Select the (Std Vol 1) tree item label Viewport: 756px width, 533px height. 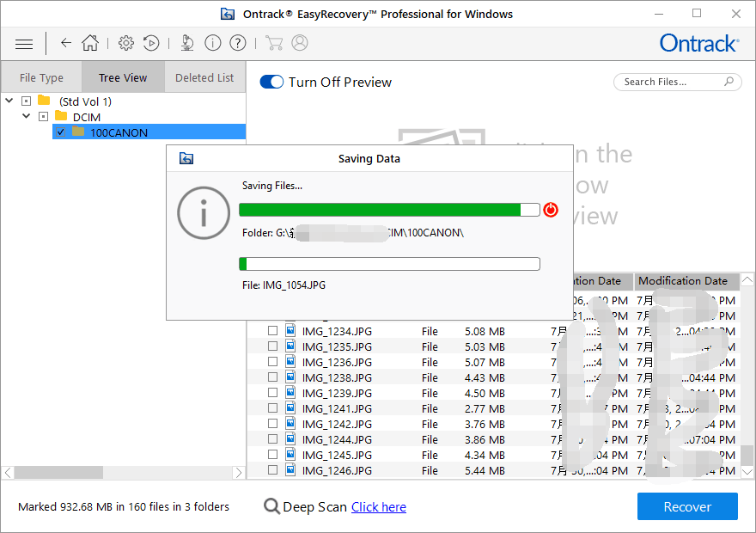(85, 101)
